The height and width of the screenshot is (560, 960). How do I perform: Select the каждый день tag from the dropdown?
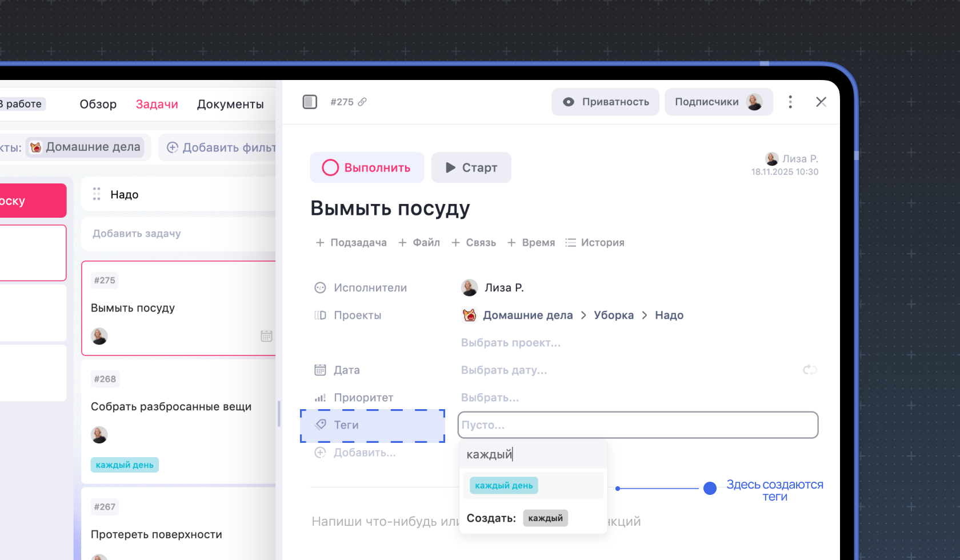503,485
